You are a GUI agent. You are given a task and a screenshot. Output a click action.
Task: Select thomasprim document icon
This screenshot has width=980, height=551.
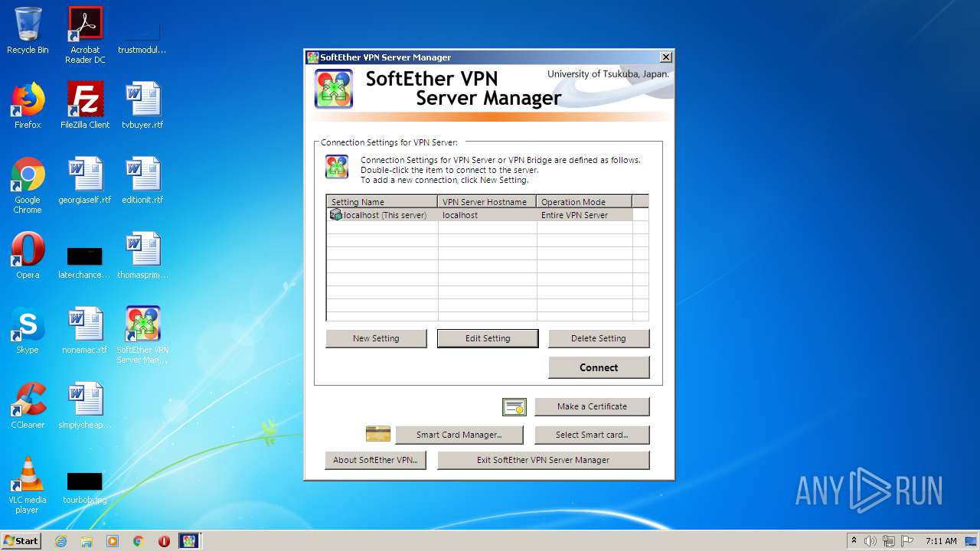tap(142, 256)
